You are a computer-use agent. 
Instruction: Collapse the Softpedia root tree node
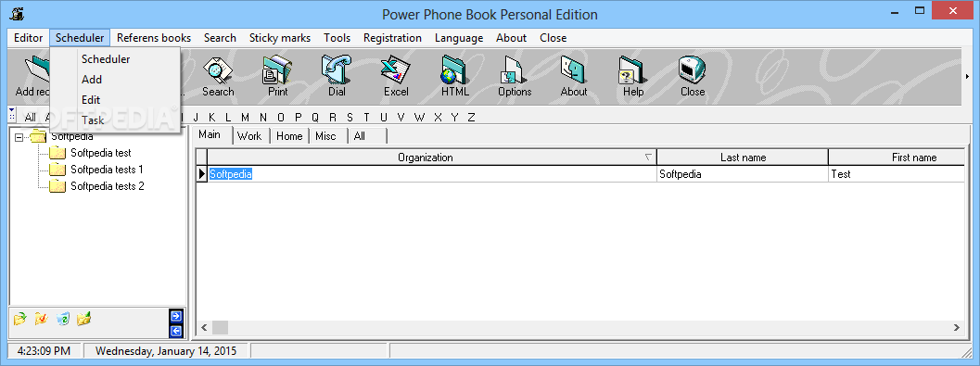(x=19, y=137)
